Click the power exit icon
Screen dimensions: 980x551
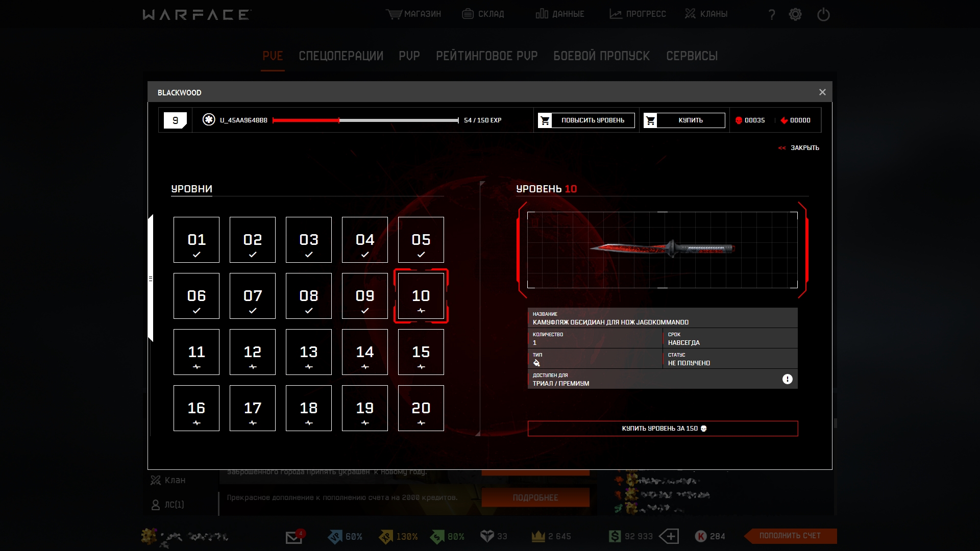pyautogui.click(x=823, y=14)
